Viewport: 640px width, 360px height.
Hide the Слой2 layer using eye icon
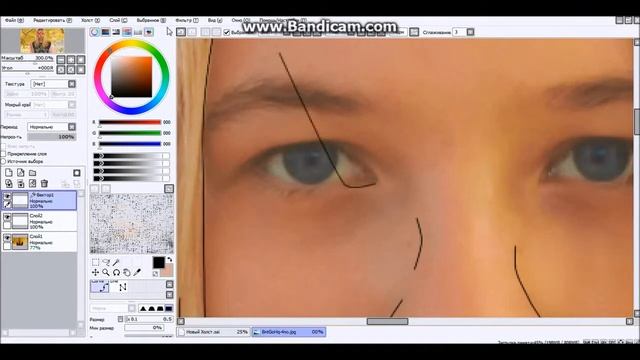[x=7, y=217]
